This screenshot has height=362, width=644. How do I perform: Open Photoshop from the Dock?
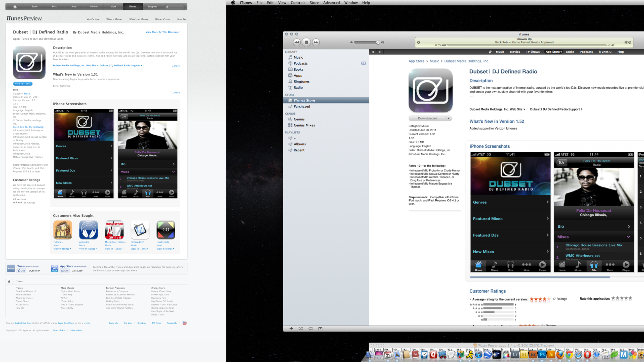click(x=542, y=355)
